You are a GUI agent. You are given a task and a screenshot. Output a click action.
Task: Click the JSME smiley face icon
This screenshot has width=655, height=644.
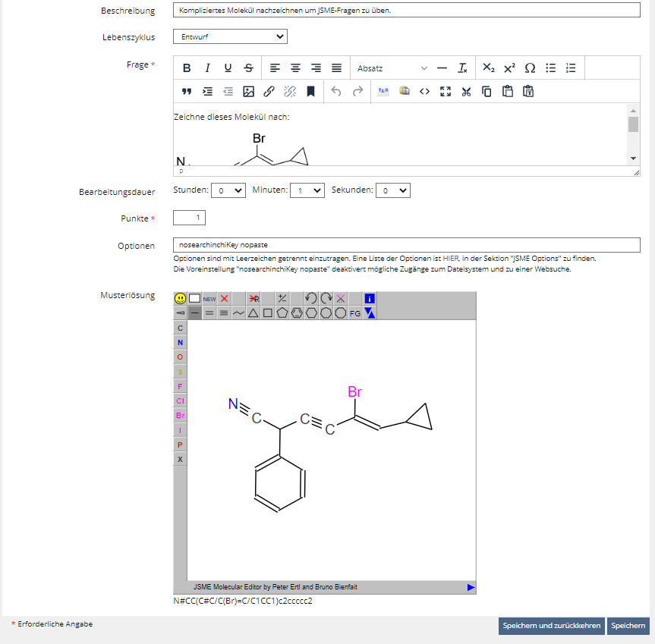[181, 298]
